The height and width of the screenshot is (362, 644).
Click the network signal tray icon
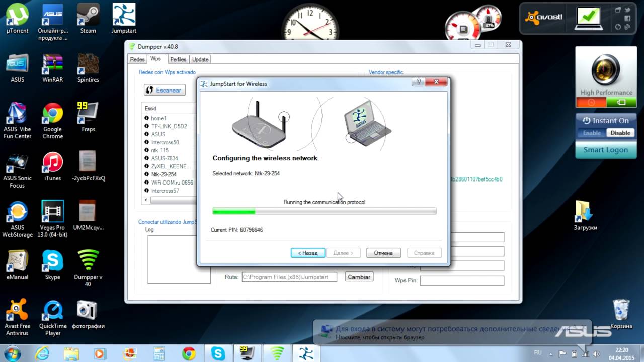coord(585,353)
